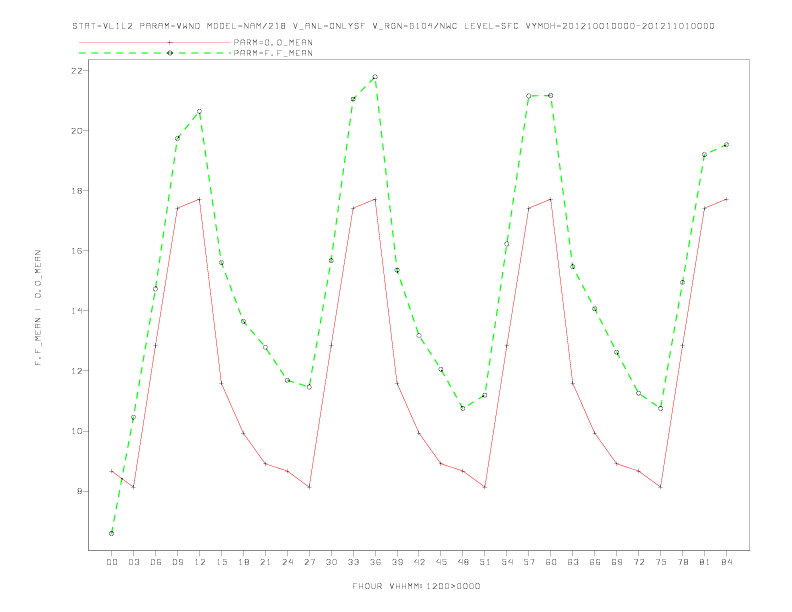Click the x-axis tick label 27
Screen dimensions: 792x612
309,562
